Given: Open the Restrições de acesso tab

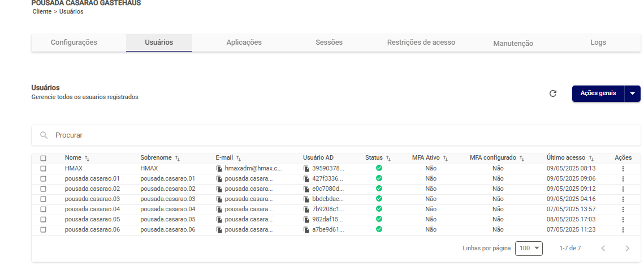Looking at the screenshot, I should tap(421, 42).
